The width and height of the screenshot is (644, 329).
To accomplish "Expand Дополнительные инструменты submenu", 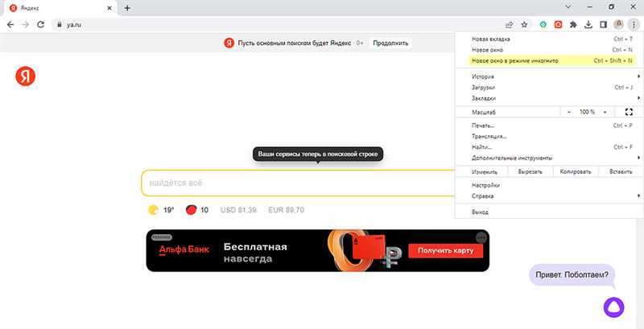I will [x=550, y=158].
